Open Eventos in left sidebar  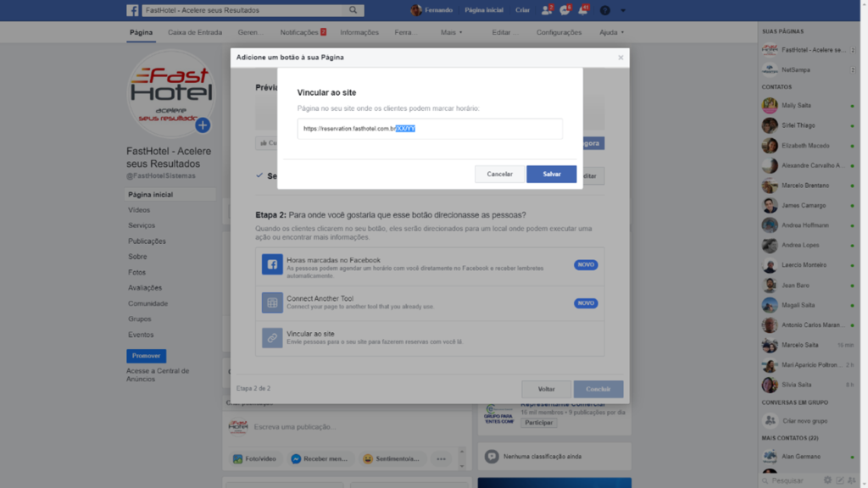point(141,335)
